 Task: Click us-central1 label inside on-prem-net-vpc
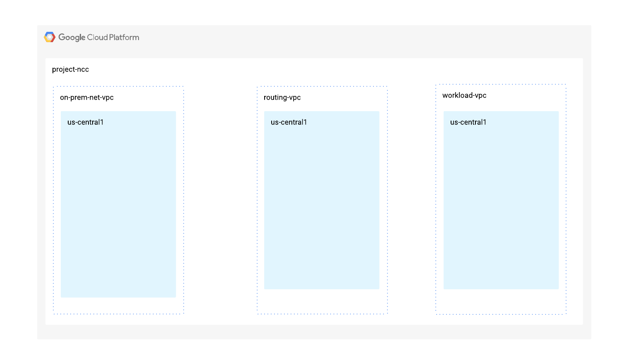(x=86, y=122)
